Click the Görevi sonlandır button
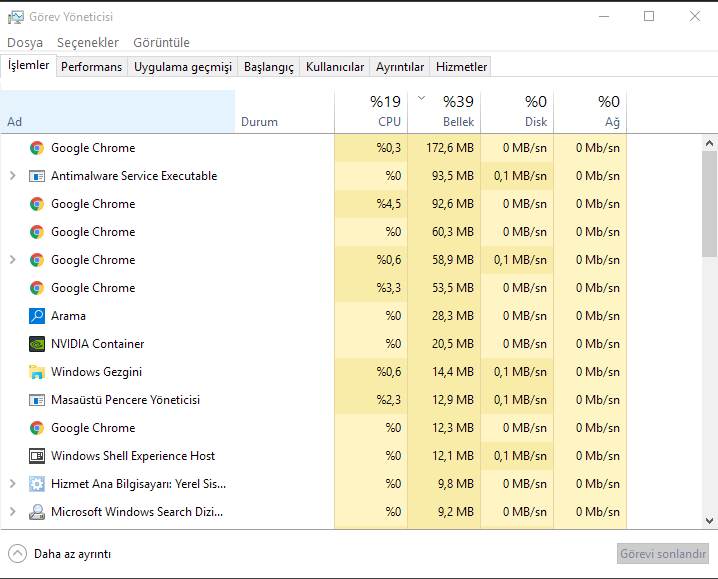Screen dimensions: 718x579 [663, 554]
